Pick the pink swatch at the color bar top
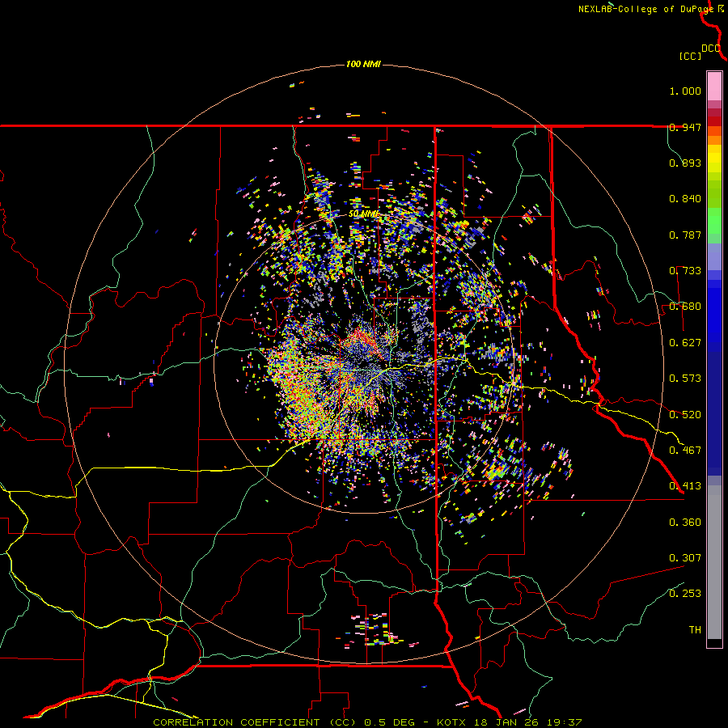The image size is (728, 728). pos(714,86)
